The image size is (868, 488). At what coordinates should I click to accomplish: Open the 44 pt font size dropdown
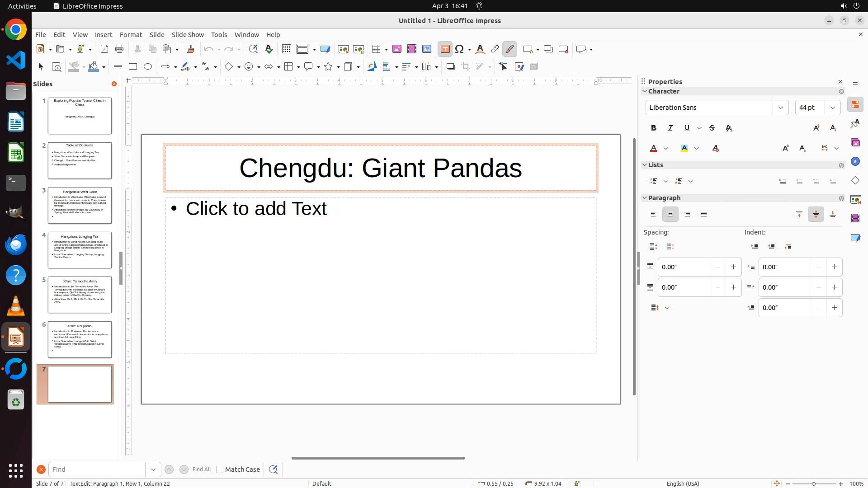coord(832,108)
